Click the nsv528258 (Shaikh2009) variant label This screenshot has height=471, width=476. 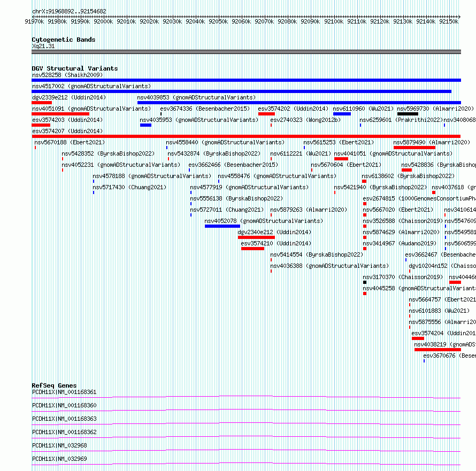[x=67, y=75]
